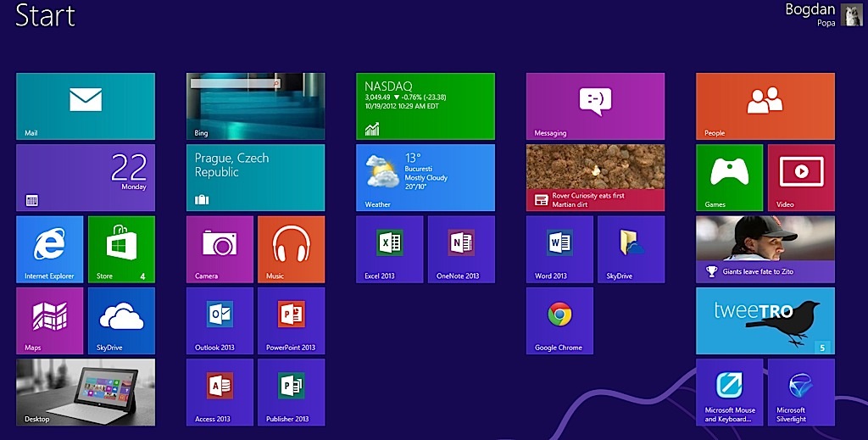Launch Access 2013
Image resolution: width=868 pixels, height=440 pixels.
[220, 392]
